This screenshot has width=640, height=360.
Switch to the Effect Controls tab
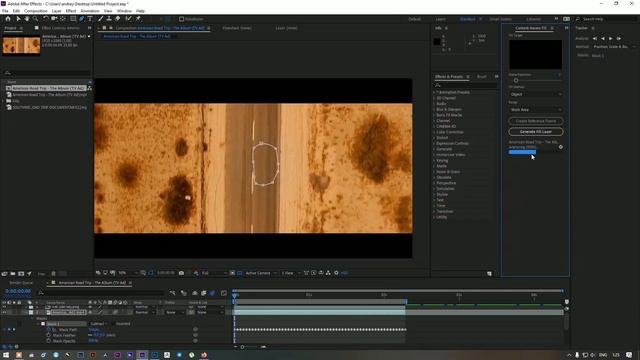pos(60,28)
